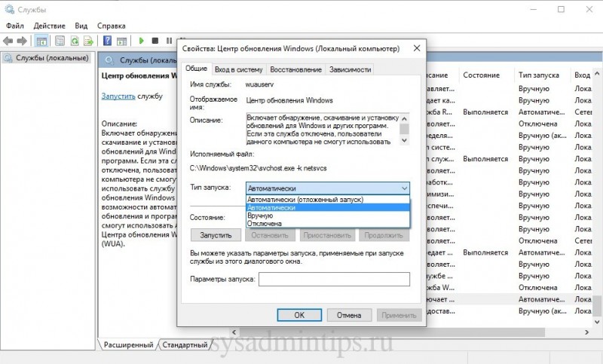Click the green Start service toolbar icon
The width and height of the screenshot is (603, 364).
(141, 41)
